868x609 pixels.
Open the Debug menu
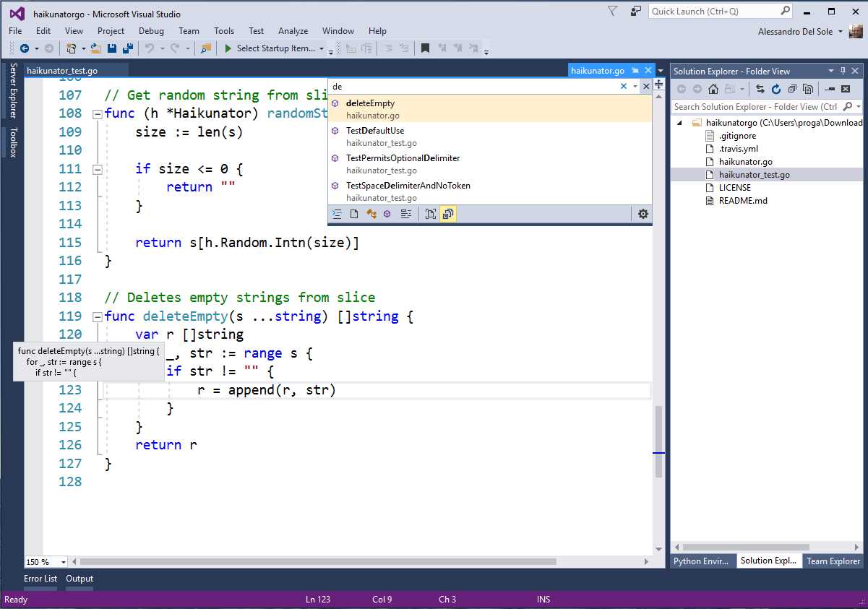pos(151,30)
